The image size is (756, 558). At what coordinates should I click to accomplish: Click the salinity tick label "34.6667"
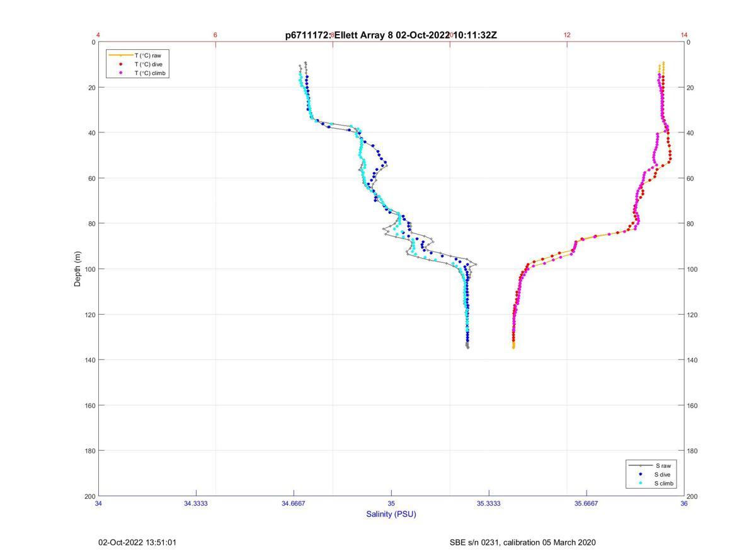tap(294, 503)
